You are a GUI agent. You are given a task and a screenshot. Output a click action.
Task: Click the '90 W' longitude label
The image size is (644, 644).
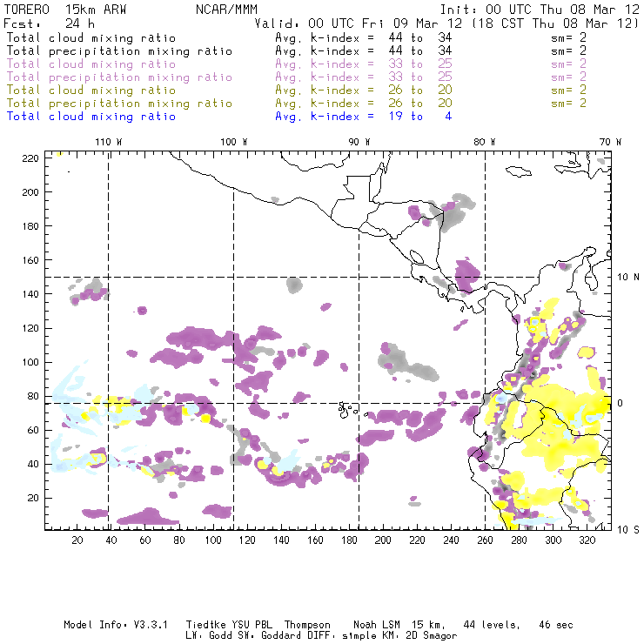[x=359, y=142]
